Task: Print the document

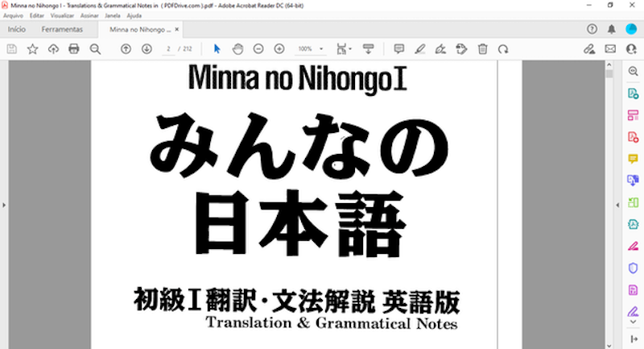Action: 74,49
